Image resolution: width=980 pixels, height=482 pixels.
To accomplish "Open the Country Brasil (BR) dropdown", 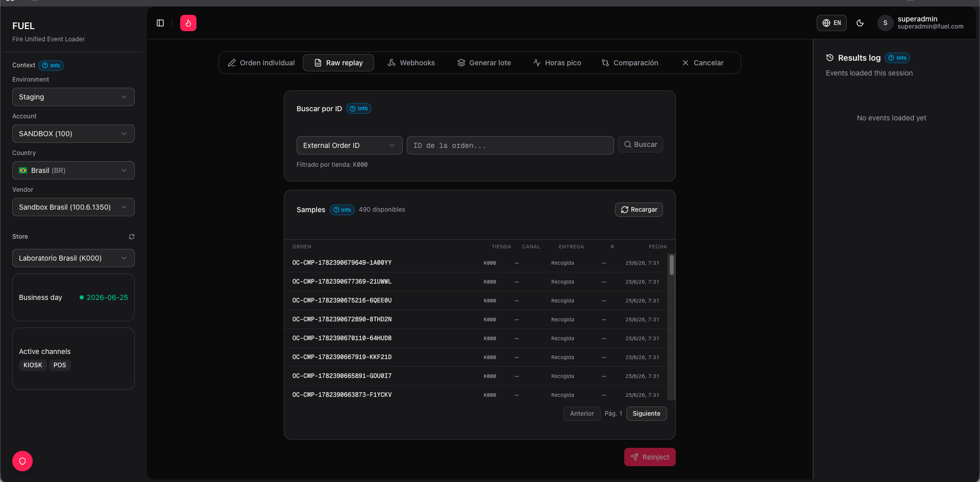I will 73,170.
